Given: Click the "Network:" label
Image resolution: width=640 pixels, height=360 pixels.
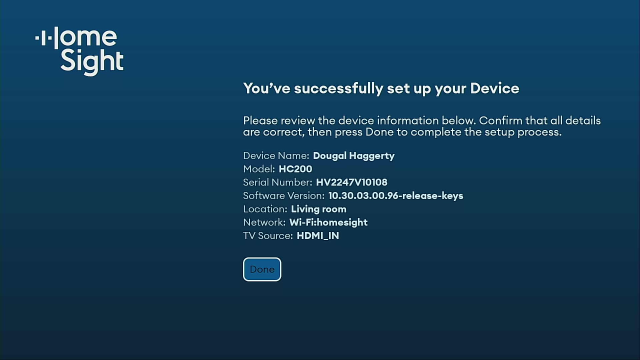Looking at the screenshot, I should [x=264, y=222].
